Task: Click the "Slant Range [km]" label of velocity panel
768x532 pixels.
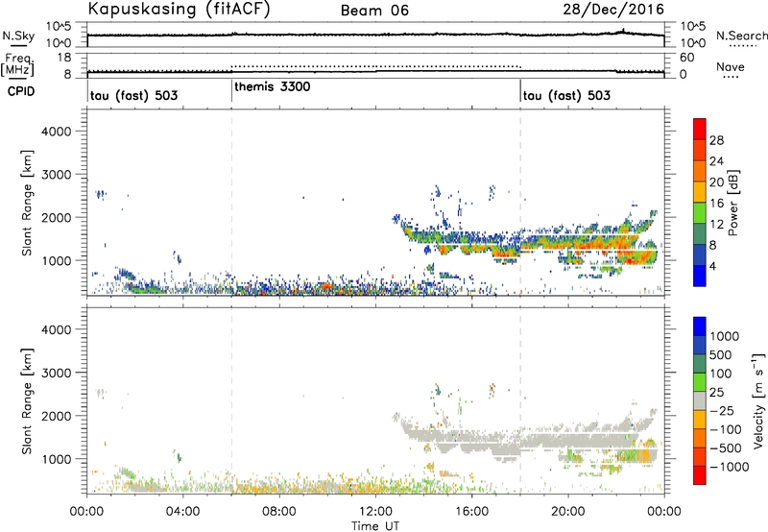Action: point(27,401)
